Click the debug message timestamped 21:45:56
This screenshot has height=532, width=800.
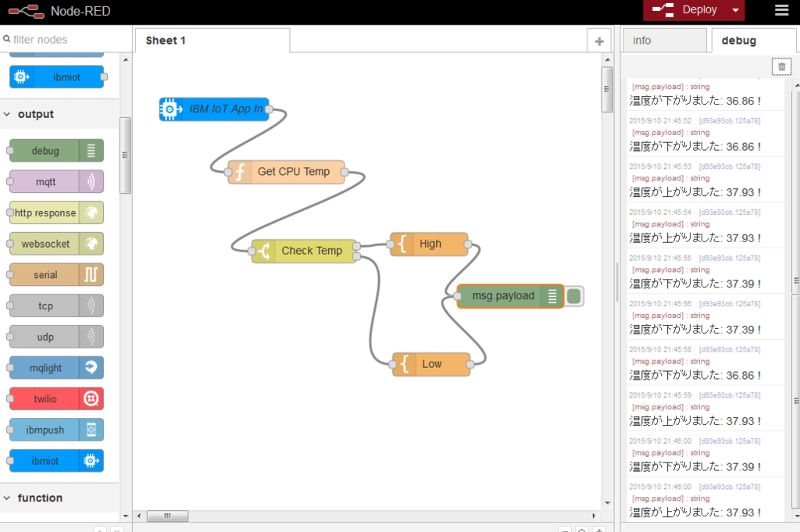point(705,316)
